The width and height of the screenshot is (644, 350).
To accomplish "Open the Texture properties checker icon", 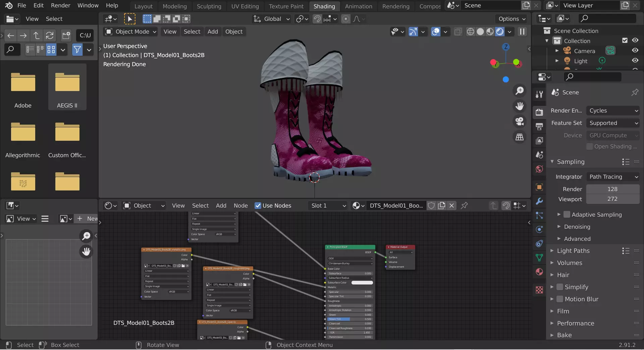I will [539, 290].
